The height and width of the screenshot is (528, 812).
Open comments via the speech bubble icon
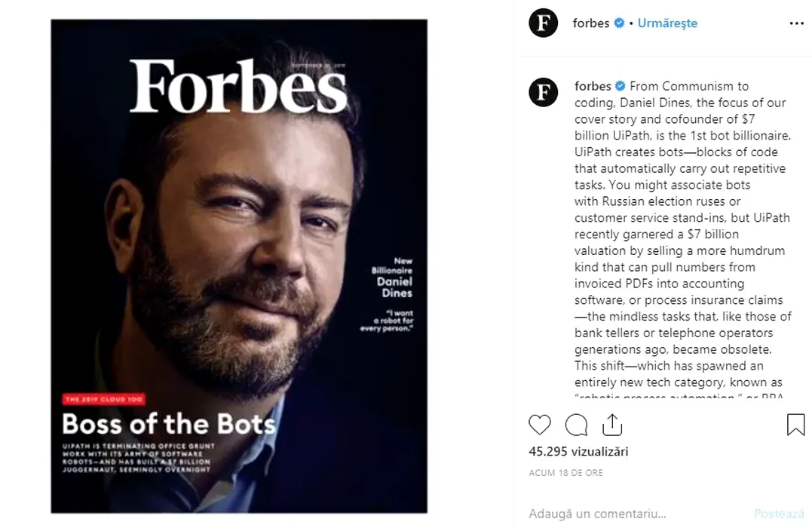576,425
